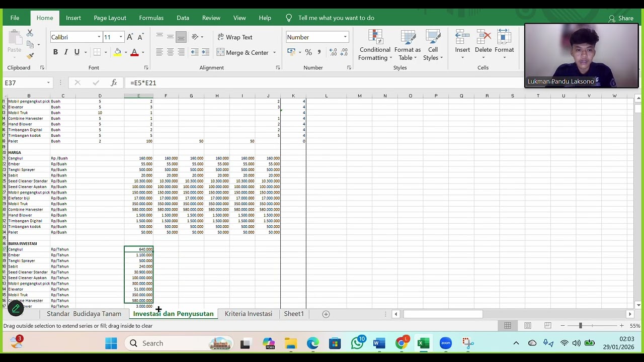Toggle bold formatting
The image size is (644, 362).
coord(55,52)
